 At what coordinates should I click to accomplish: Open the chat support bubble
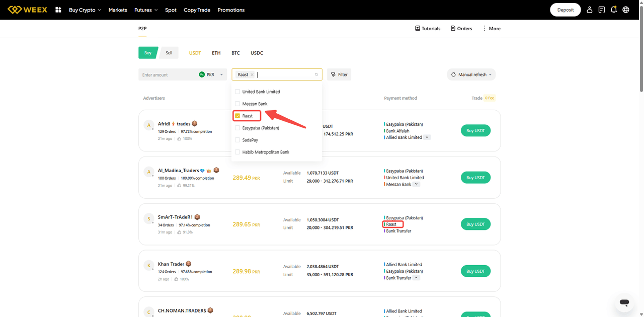[x=624, y=302]
